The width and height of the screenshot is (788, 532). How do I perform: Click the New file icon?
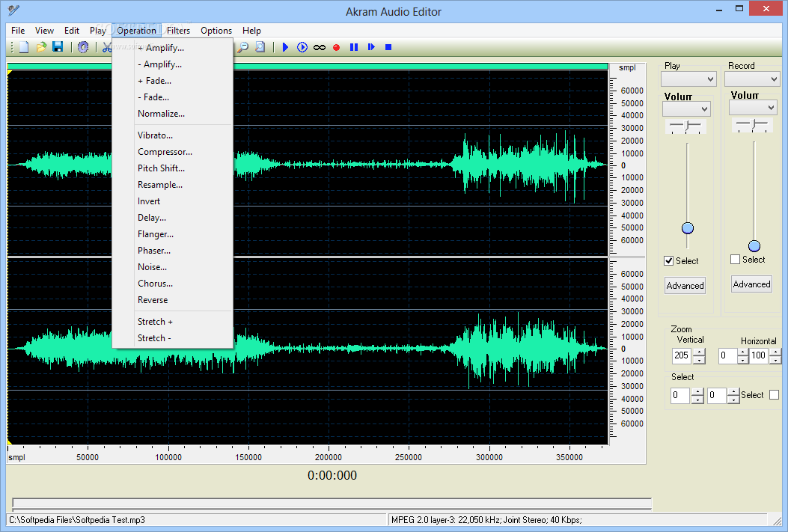(x=24, y=47)
